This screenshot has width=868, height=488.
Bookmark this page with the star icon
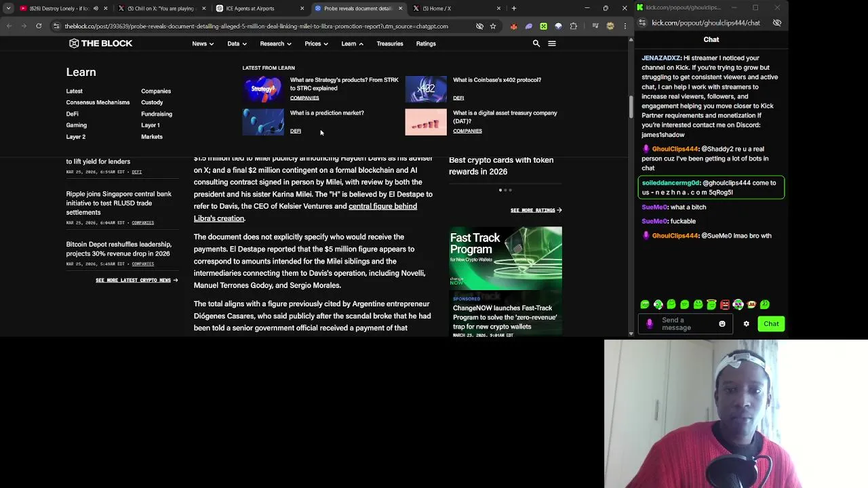[493, 26]
